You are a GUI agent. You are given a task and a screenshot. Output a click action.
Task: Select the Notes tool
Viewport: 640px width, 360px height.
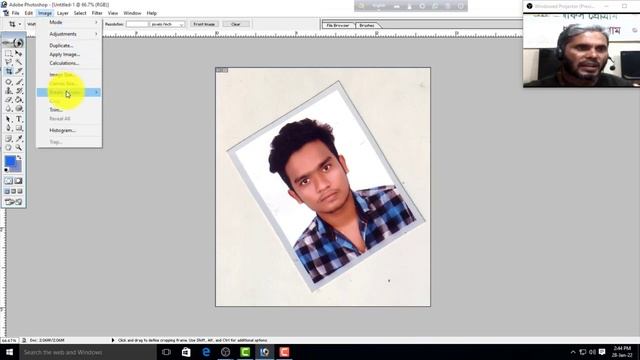tap(9, 139)
